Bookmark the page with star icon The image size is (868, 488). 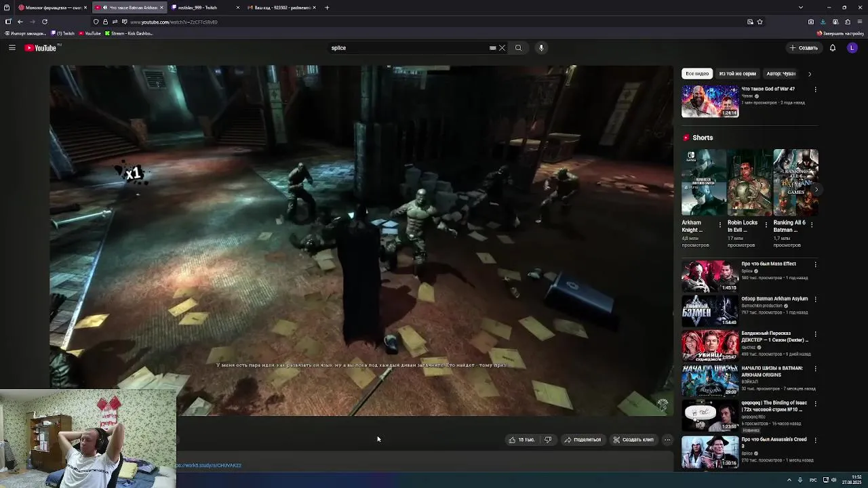pyautogui.click(x=759, y=22)
